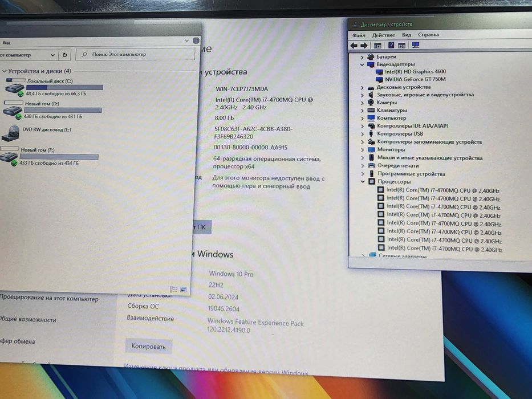
Task: Select NVIDIA GeForce GT 750M adapter
Action: click(x=415, y=79)
